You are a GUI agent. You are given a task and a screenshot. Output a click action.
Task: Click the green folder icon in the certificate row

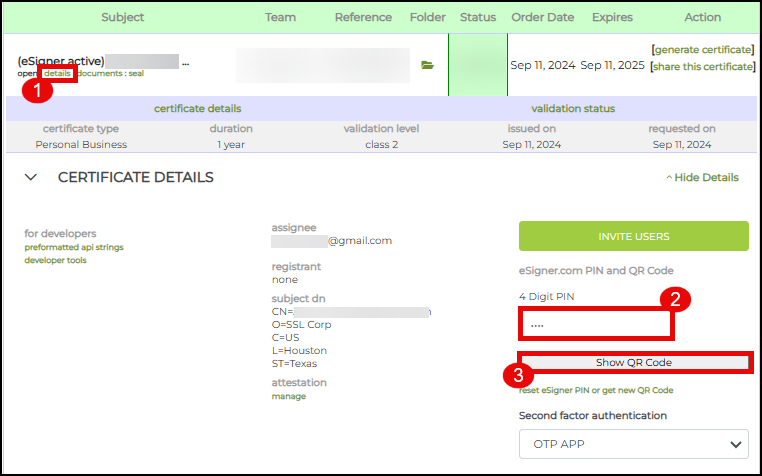(x=427, y=65)
